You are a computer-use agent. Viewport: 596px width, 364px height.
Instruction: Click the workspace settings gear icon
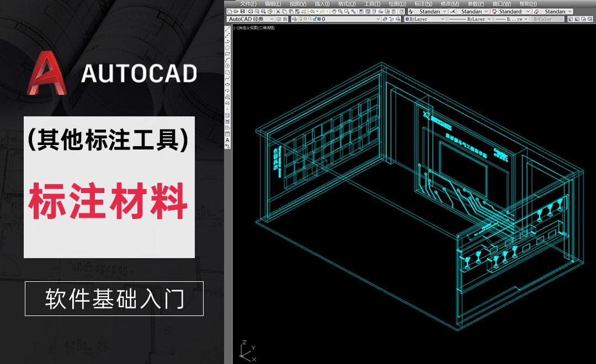click(x=279, y=19)
